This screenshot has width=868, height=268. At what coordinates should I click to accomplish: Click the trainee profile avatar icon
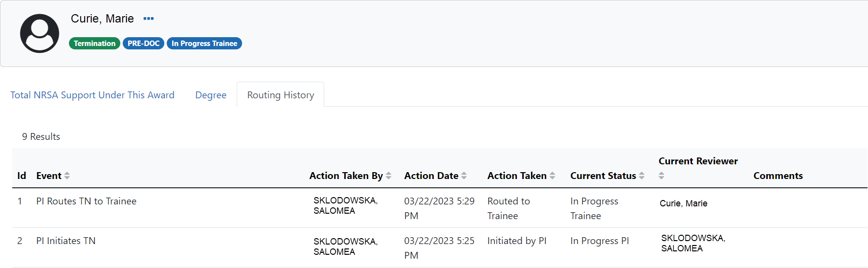tap(40, 33)
